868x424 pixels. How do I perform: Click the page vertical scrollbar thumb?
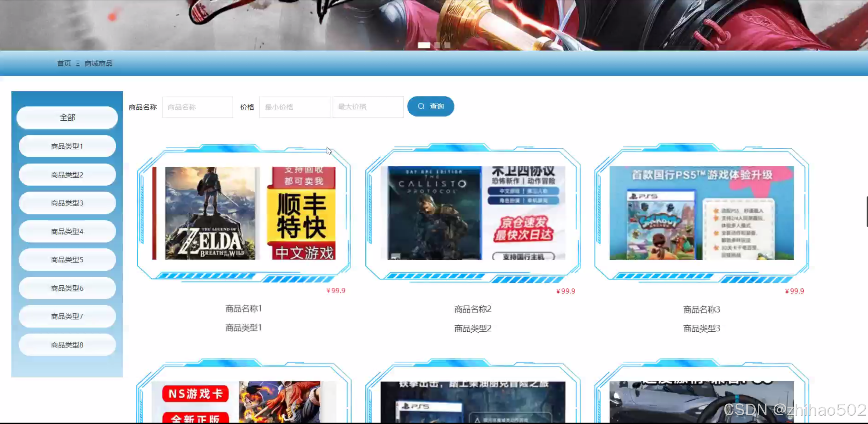pyautogui.click(x=867, y=211)
